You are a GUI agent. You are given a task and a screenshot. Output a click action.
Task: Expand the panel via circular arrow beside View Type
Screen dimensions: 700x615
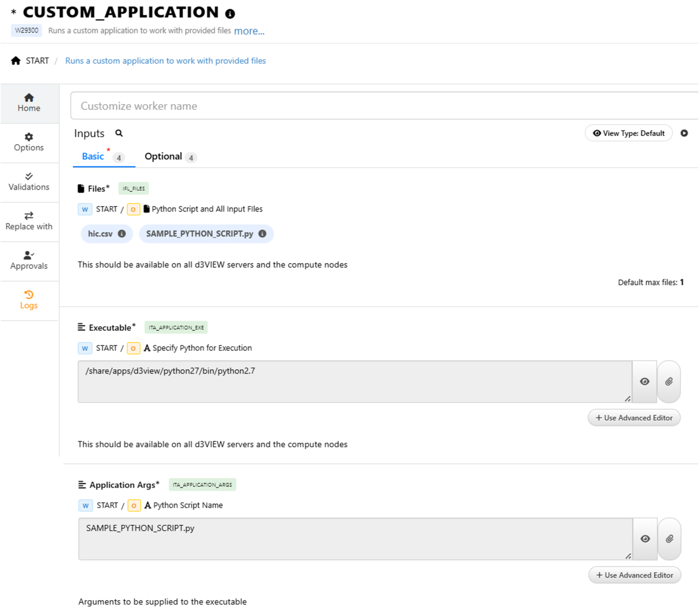(685, 133)
